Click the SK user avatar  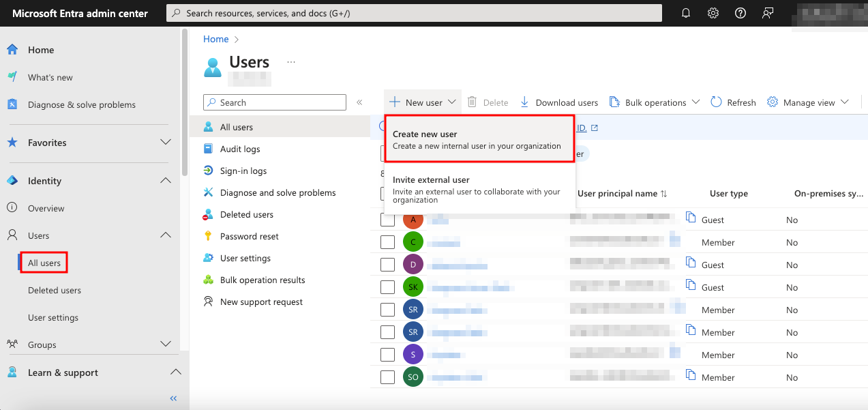[x=413, y=287]
